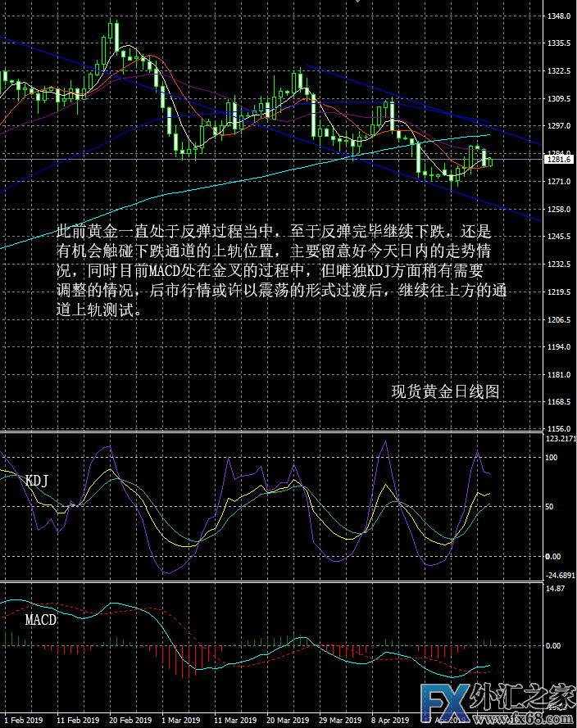Click the MACD 14.87 scale label
Viewport: 577px width, 728px height.
[x=556, y=588]
